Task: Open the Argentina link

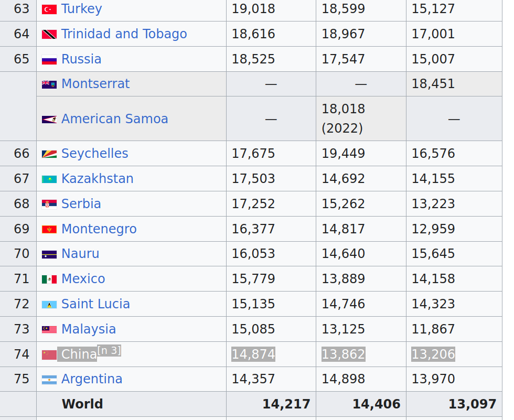Action: 92,379
